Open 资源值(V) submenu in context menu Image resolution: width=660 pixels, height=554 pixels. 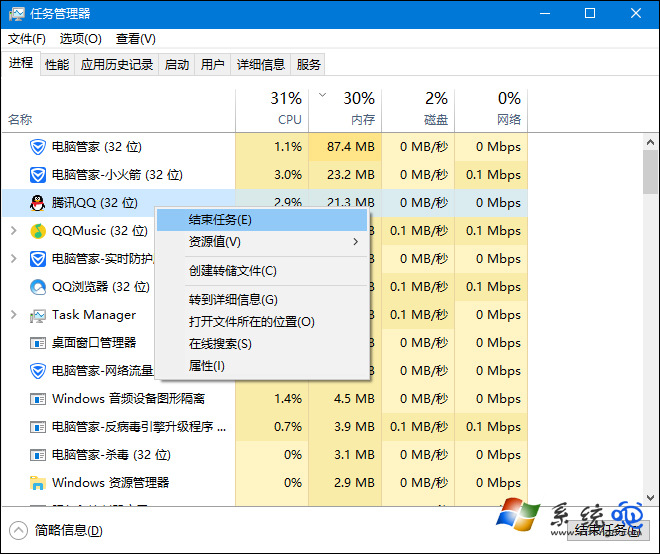click(215, 242)
